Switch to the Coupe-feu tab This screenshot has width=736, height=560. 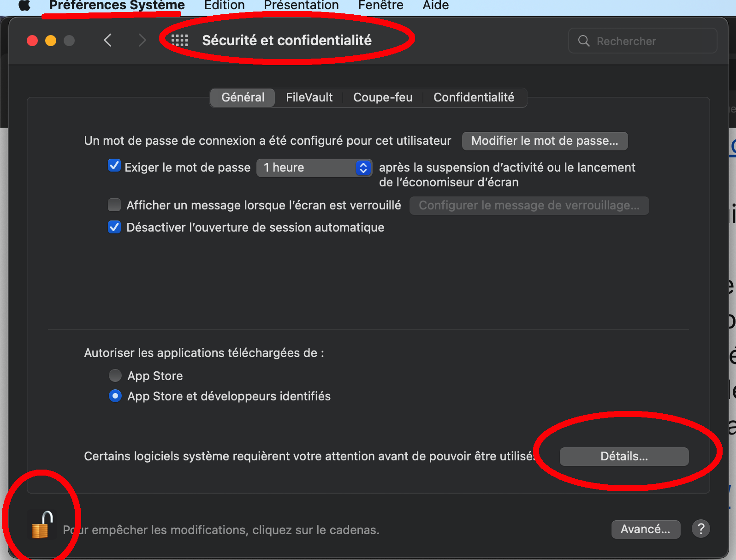[x=383, y=97]
